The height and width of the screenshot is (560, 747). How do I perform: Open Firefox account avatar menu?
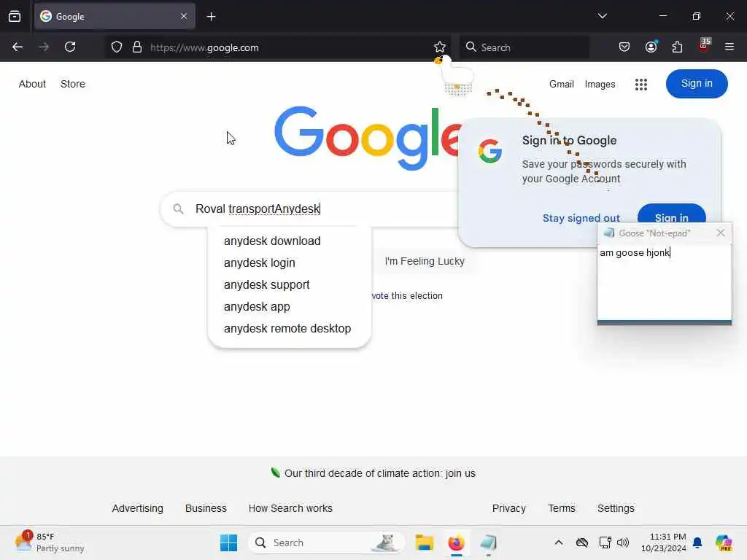(x=651, y=47)
